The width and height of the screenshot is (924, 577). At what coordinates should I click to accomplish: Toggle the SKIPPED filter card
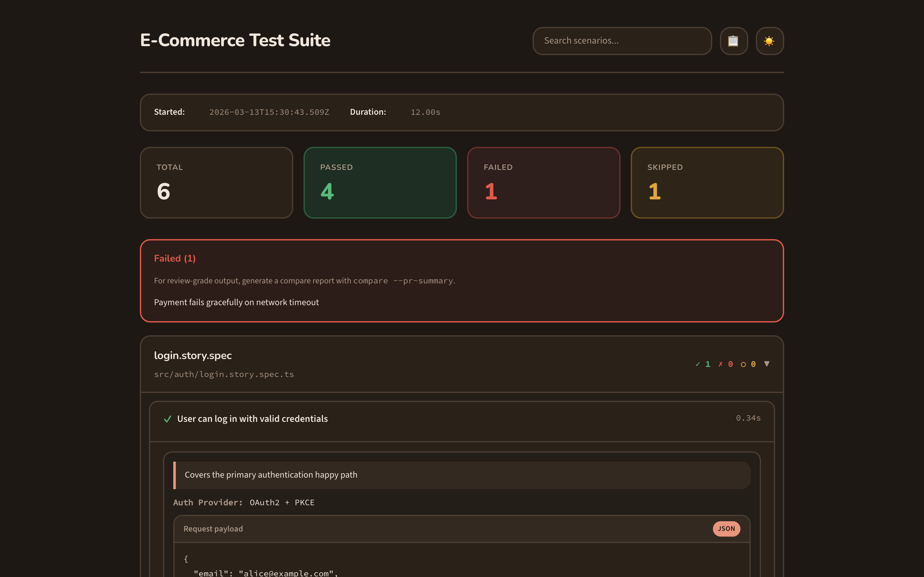coord(707,182)
